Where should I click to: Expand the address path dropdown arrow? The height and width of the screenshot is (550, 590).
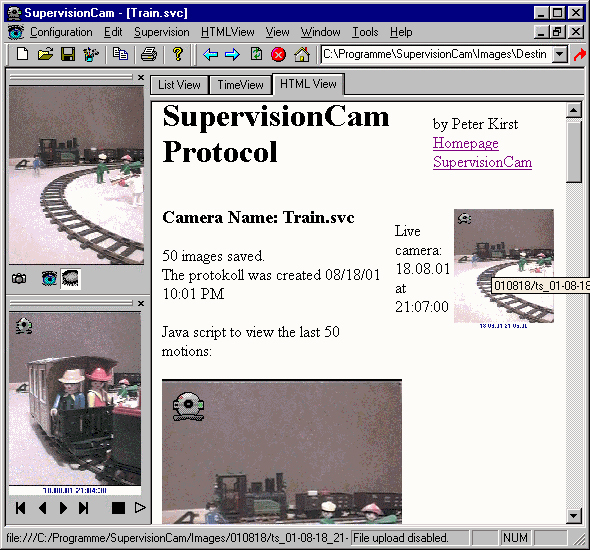pyautogui.click(x=560, y=55)
